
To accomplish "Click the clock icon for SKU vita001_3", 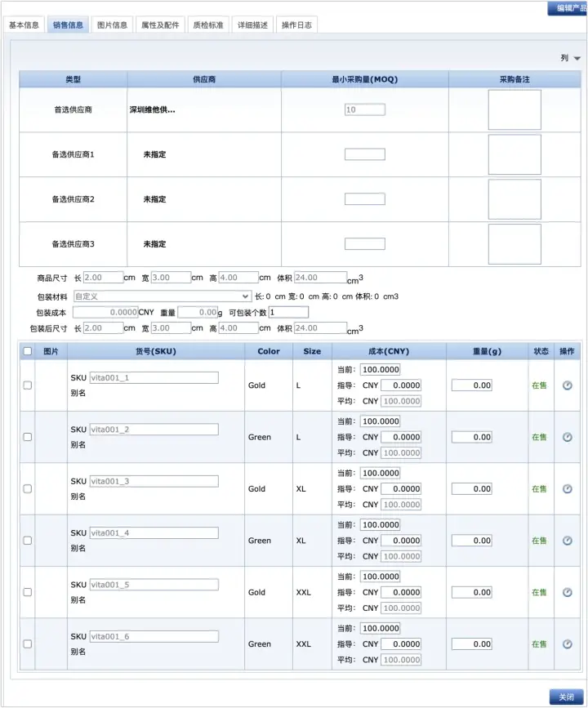I will [x=568, y=489].
